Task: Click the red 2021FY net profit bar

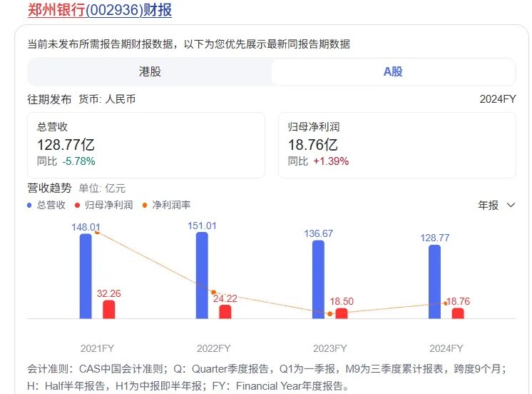Action: click(x=109, y=310)
